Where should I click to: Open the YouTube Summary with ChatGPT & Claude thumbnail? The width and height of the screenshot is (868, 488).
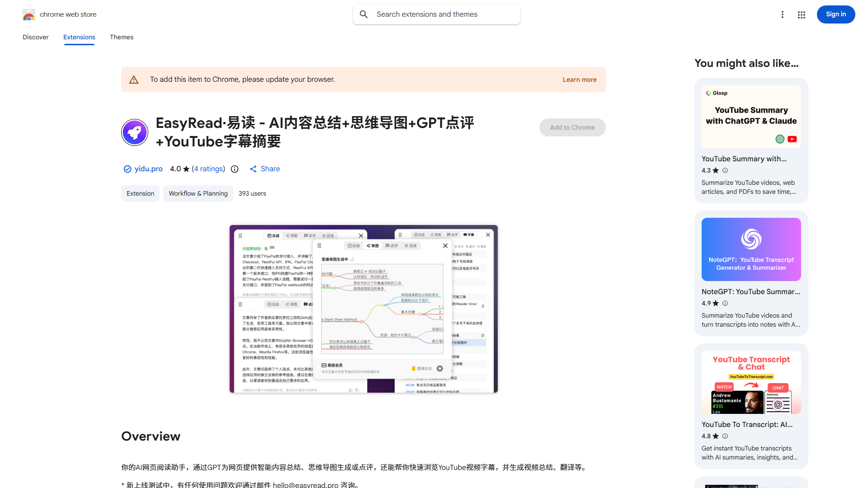(751, 116)
